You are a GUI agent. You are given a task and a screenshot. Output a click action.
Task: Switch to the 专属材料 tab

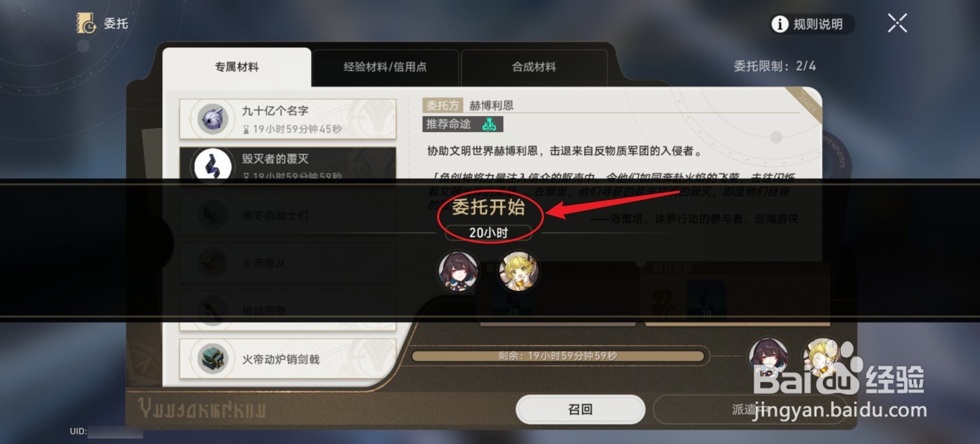(x=237, y=67)
